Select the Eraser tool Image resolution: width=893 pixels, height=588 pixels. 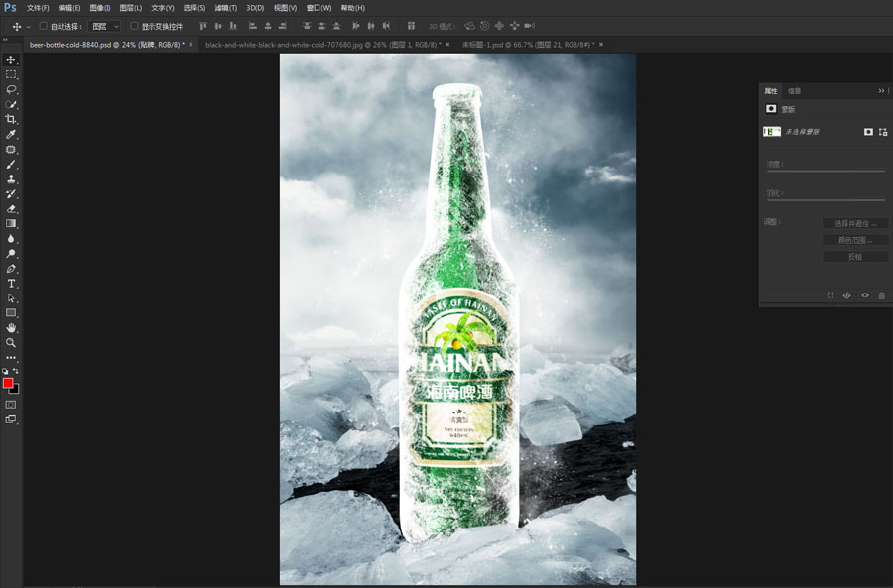pyautogui.click(x=11, y=209)
